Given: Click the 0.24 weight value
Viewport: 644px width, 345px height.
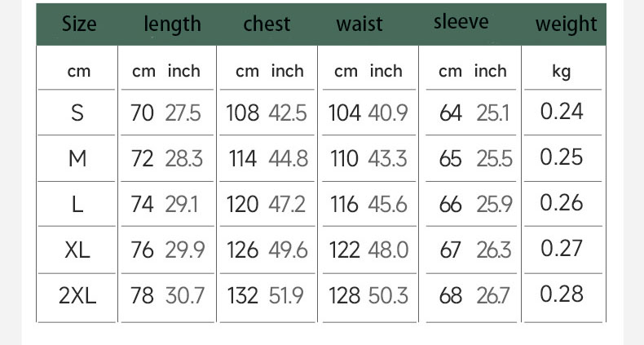Looking at the screenshot, I should (562, 112).
